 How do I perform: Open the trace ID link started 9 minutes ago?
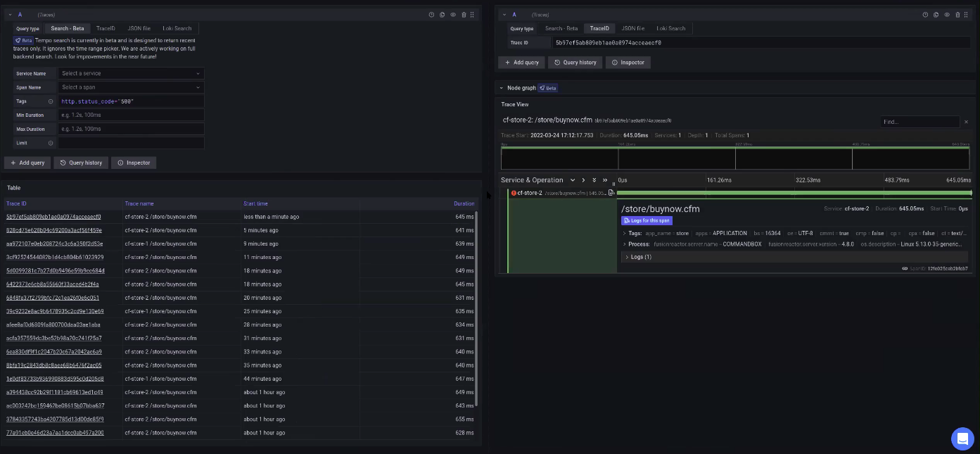[54, 244]
